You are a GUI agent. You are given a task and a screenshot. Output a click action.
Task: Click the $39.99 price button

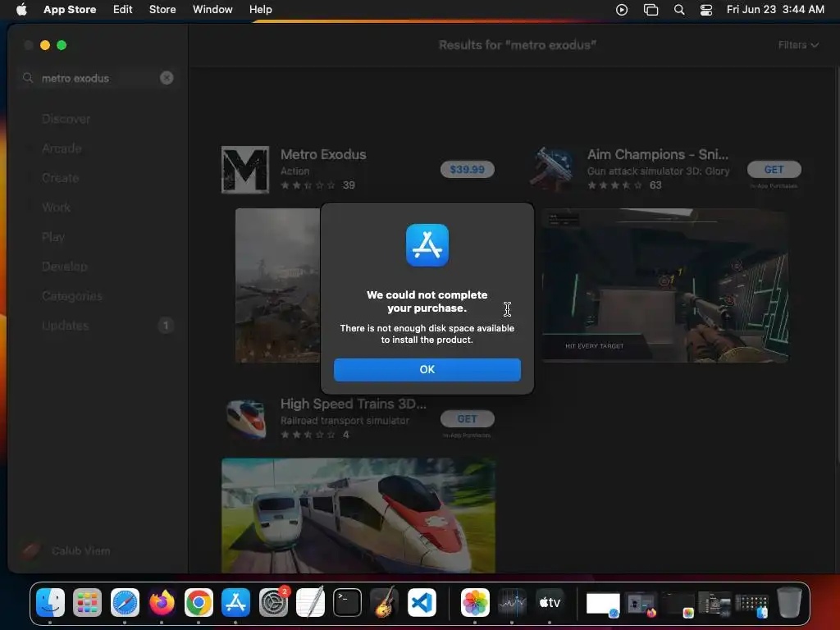[x=467, y=169]
